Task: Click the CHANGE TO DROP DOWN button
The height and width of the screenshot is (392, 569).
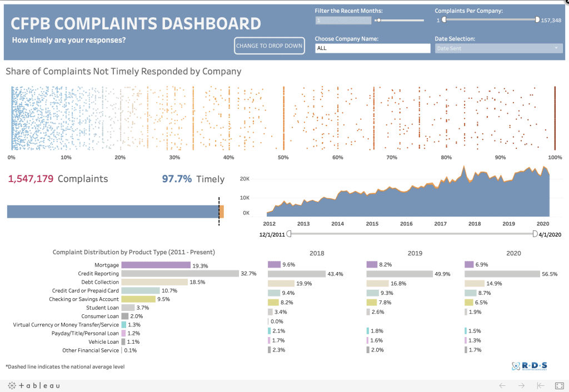Action: (x=269, y=46)
